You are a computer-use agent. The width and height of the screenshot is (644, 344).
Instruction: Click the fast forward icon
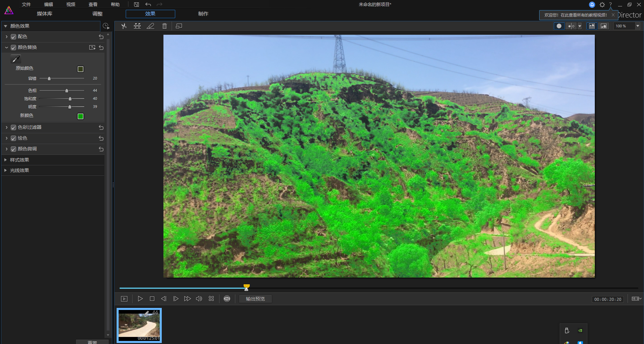point(187,299)
